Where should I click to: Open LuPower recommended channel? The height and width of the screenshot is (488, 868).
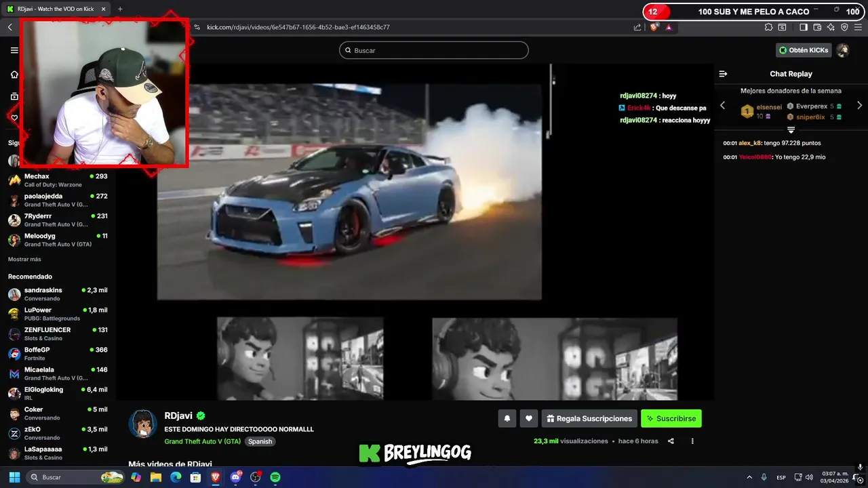click(x=58, y=314)
